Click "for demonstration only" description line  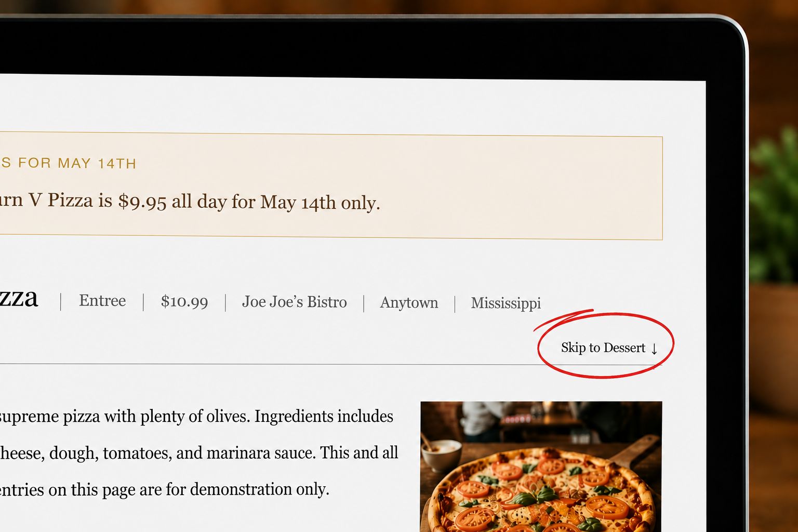pos(247,489)
